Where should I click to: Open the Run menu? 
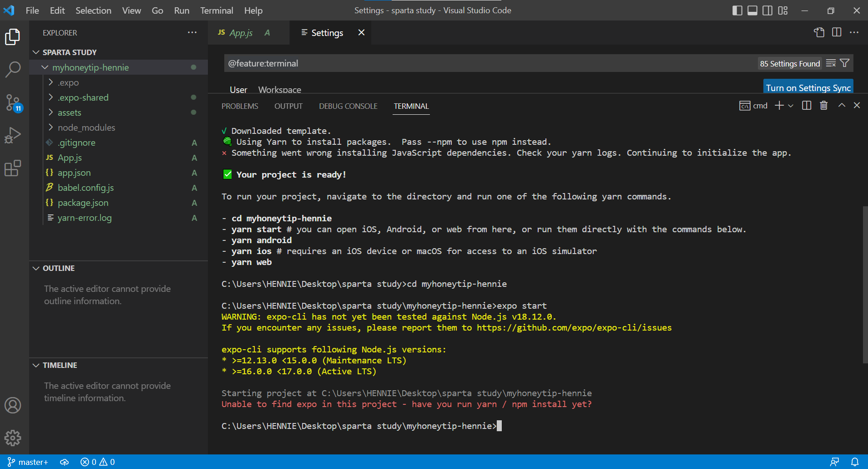click(182, 10)
